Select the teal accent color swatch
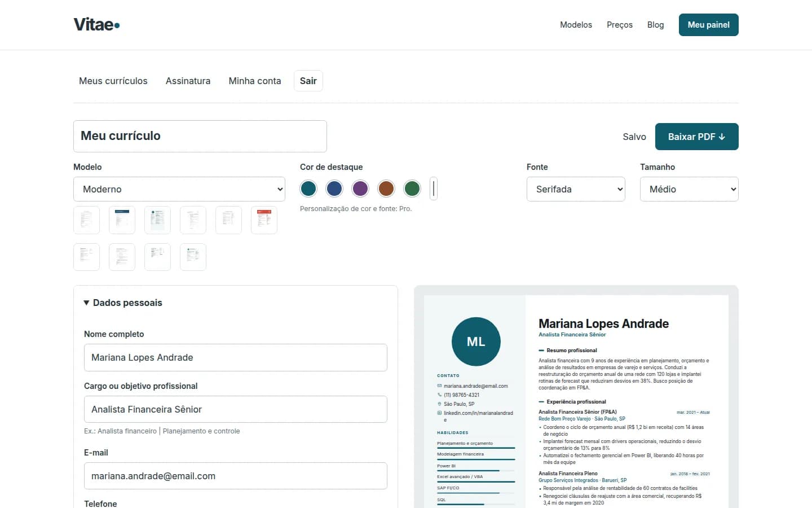Screen dimensions: 812x508 (x=308, y=189)
